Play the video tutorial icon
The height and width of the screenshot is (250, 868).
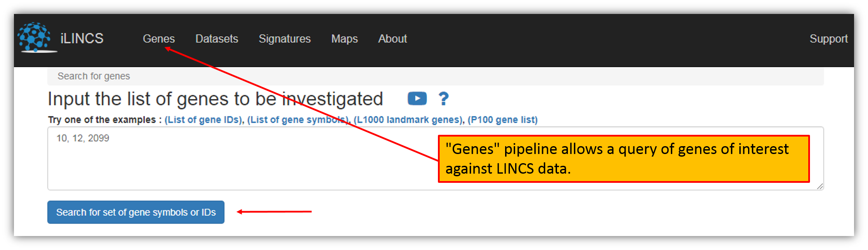(x=417, y=99)
